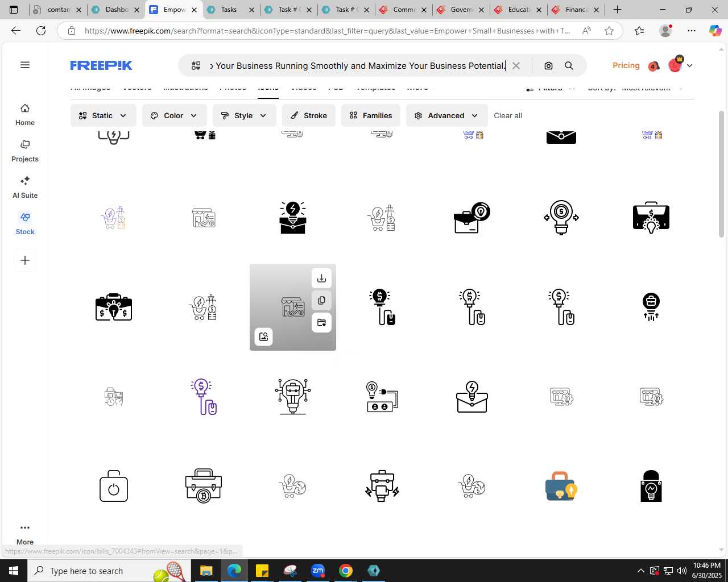This screenshot has width=728, height=582.
Task: Expand the profile chevron menu
Action: 689,66
